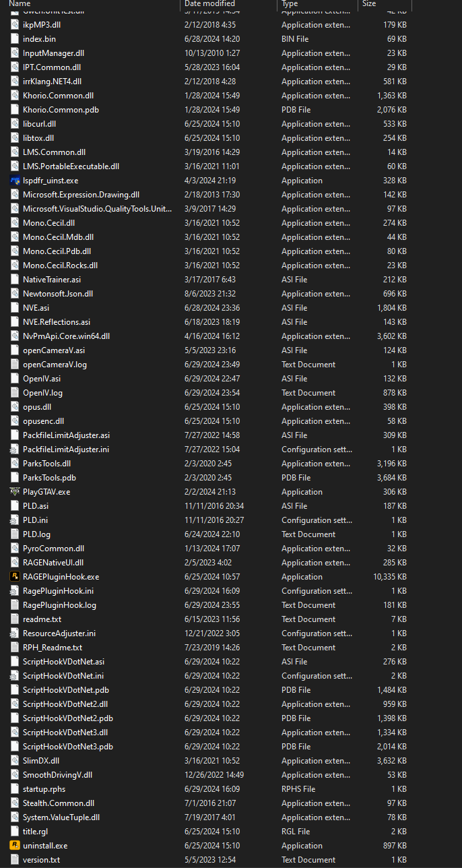Image resolution: width=462 pixels, height=868 pixels.
Task: Click the RagePluginHook.ini file icon
Action: [x=15, y=591]
